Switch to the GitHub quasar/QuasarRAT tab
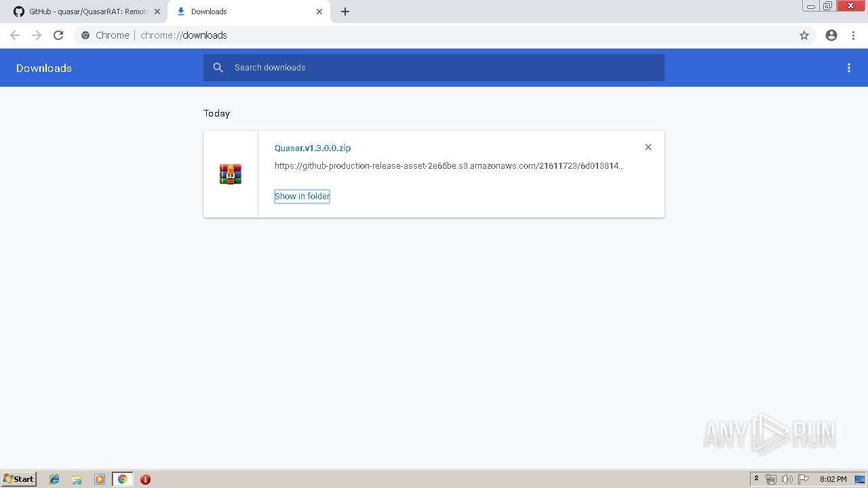The height and width of the screenshot is (488, 868). [87, 12]
